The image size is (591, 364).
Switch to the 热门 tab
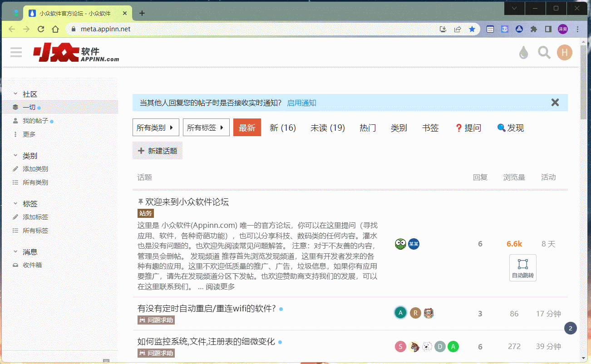368,128
